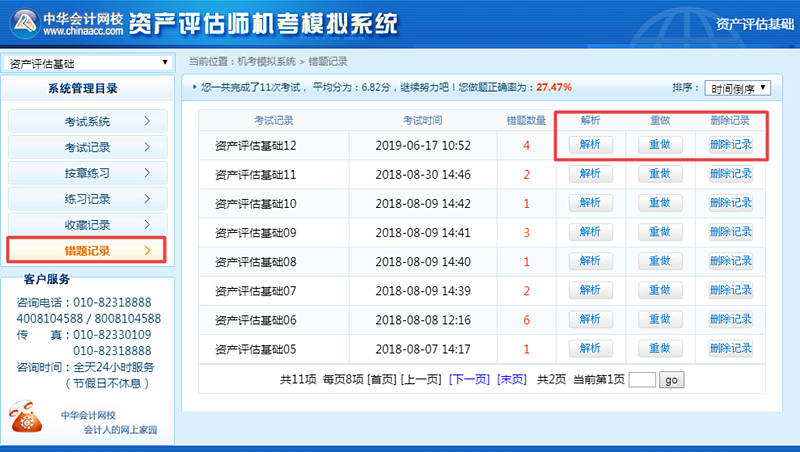Click the 首页 pagination link
The image size is (800, 452).
pos(382,380)
